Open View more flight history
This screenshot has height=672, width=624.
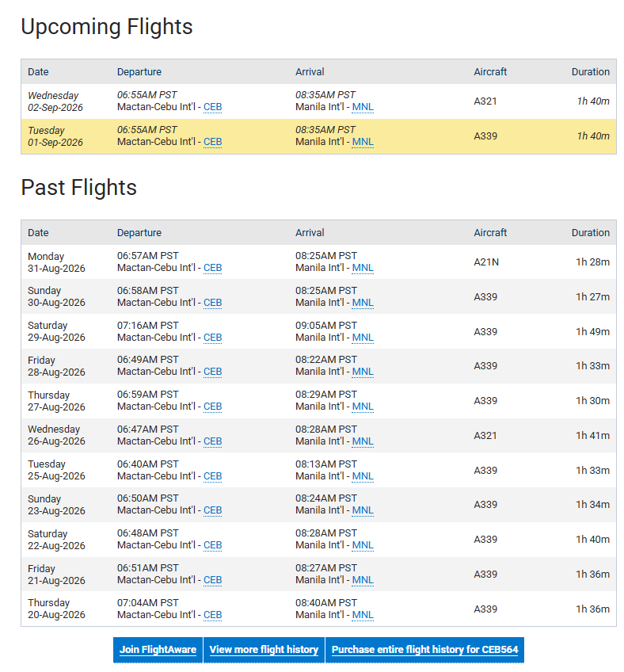(x=264, y=650)
